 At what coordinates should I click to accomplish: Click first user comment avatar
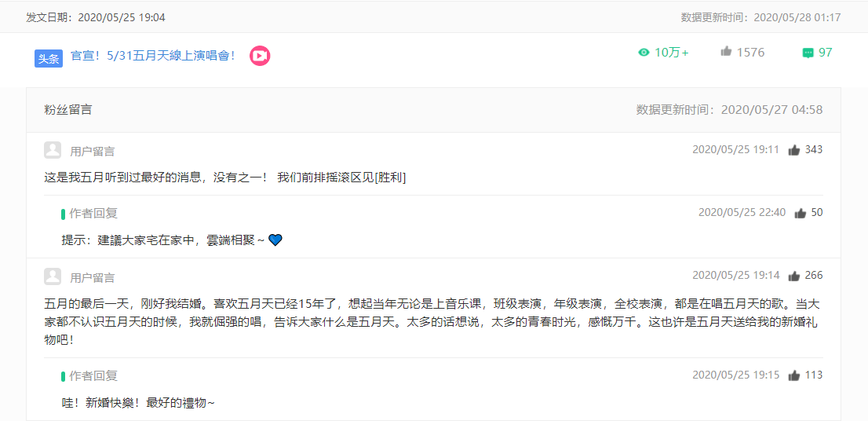[x=53, y=150]
